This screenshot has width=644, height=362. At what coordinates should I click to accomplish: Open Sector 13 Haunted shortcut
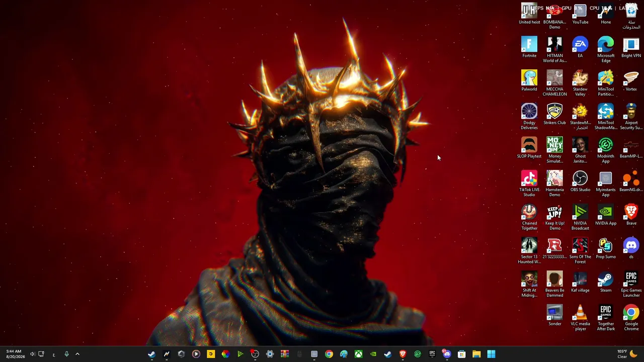tap(529, 251)
